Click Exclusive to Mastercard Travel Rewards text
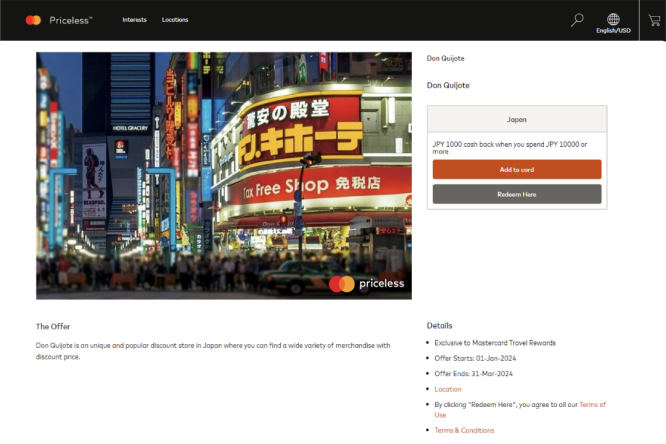Screen dimensions: 666x444 click(495, 343)
